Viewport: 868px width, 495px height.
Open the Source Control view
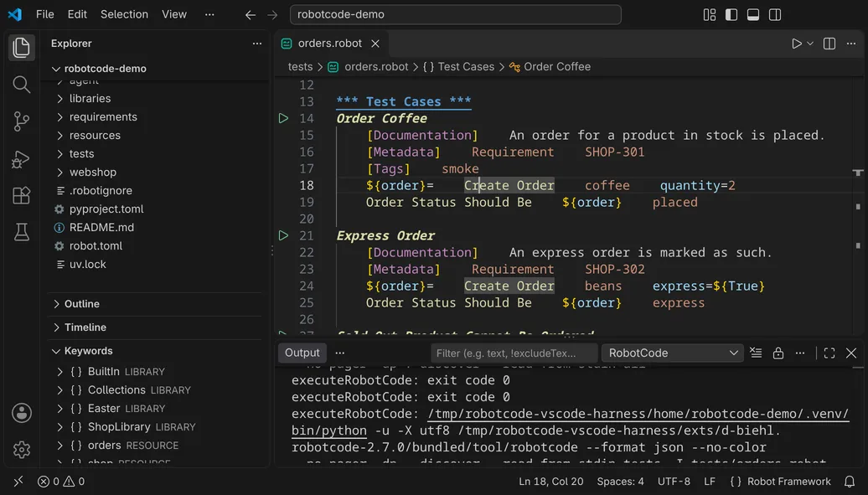tap(21, 121)
